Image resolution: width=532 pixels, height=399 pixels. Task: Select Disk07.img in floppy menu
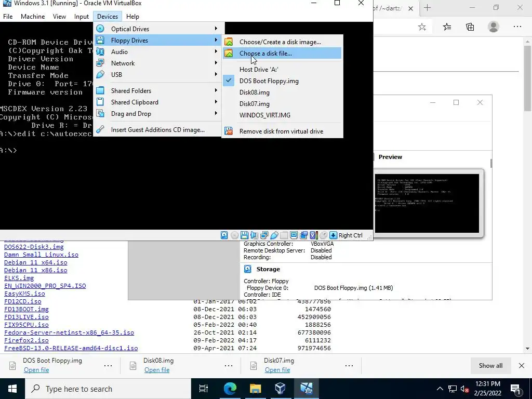coord(282,104)
